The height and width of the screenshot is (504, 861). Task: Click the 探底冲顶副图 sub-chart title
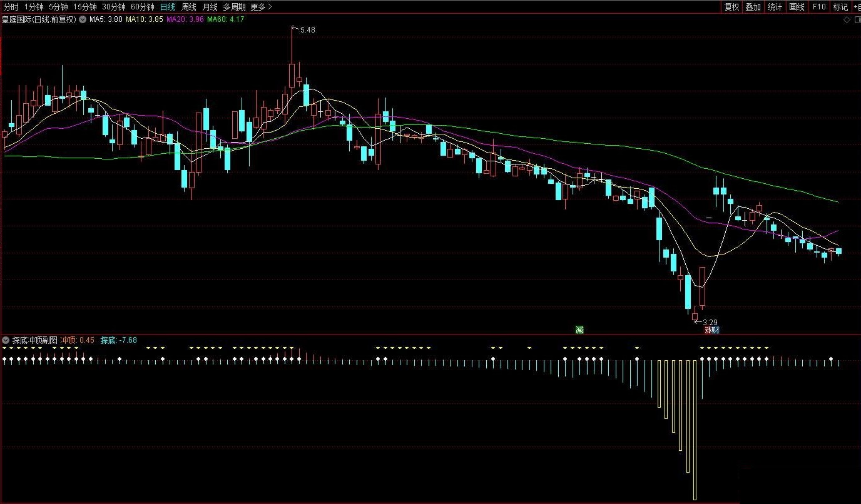tap(35, 340)
